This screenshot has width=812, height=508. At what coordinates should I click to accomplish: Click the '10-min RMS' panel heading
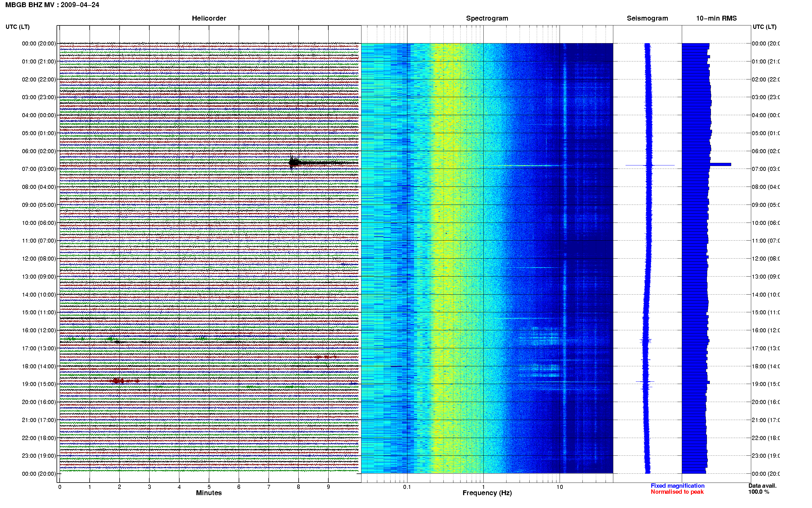tap(716, 18)
